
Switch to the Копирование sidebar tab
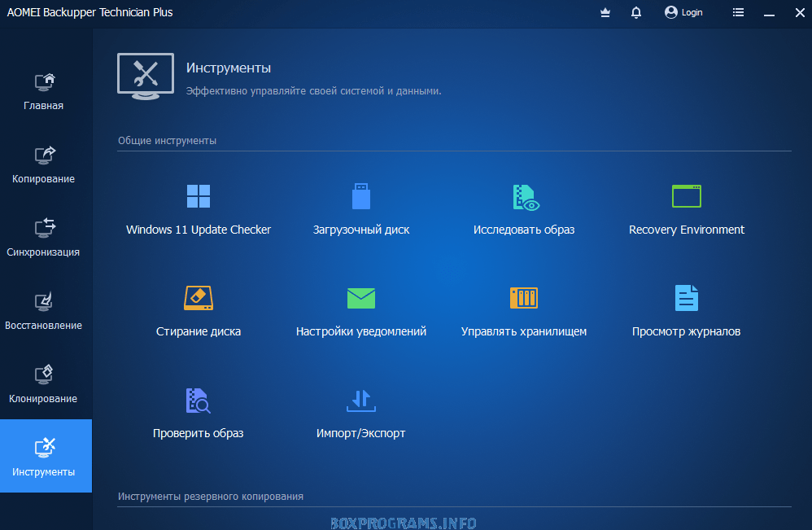click(43, 164)
